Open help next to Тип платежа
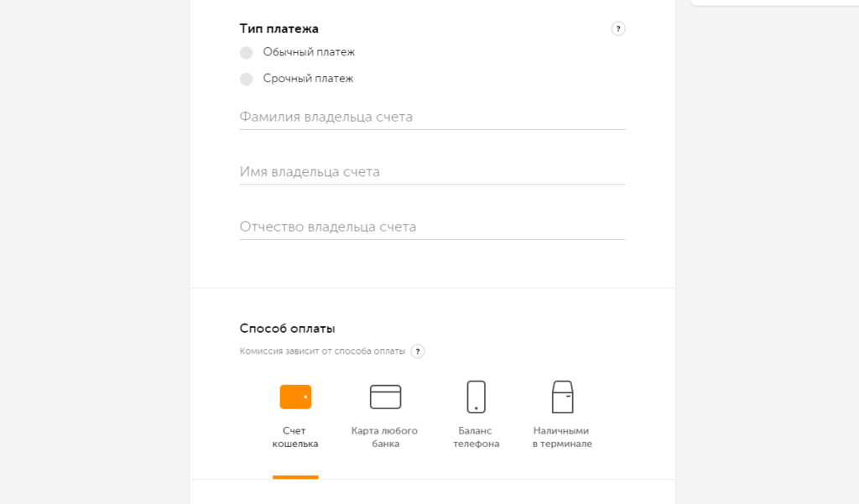The image size is (859, 504). (x=618, y=29)
